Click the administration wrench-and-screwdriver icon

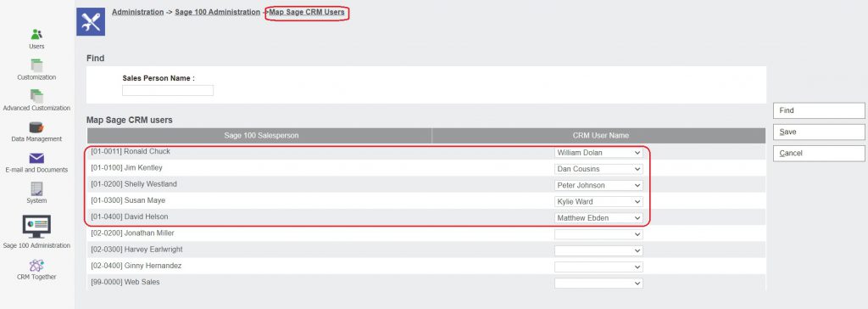(90, 22)
